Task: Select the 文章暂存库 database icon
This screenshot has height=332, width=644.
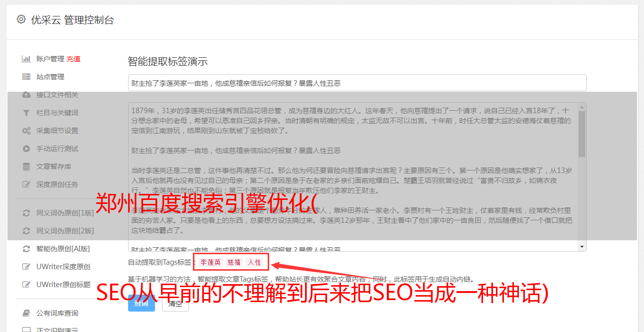Action: point(26,166)
